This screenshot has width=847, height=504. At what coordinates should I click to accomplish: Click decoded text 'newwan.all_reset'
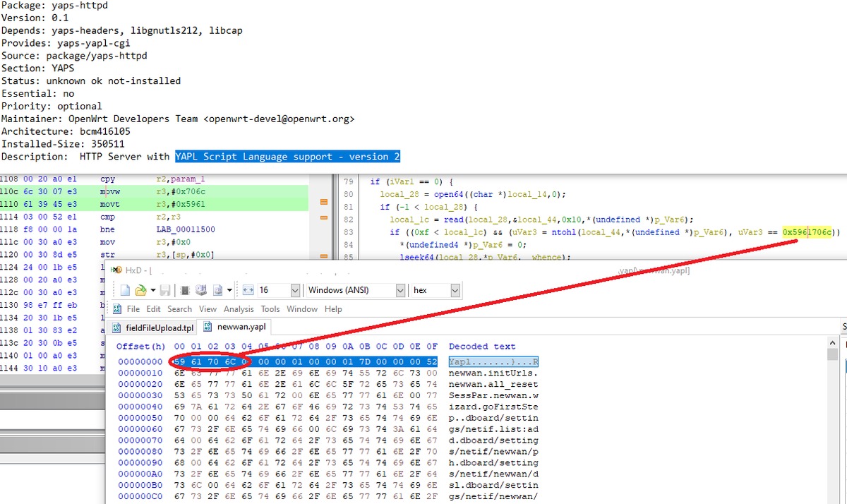pyautogui.click(x=493, y=384)
